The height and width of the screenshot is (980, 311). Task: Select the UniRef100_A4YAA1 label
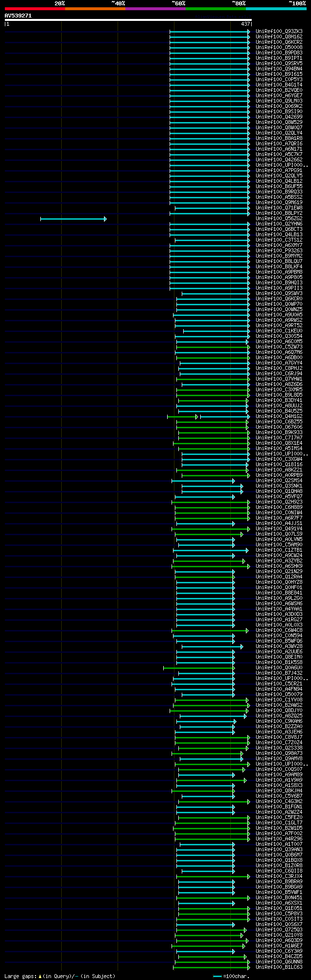(279, 609)
